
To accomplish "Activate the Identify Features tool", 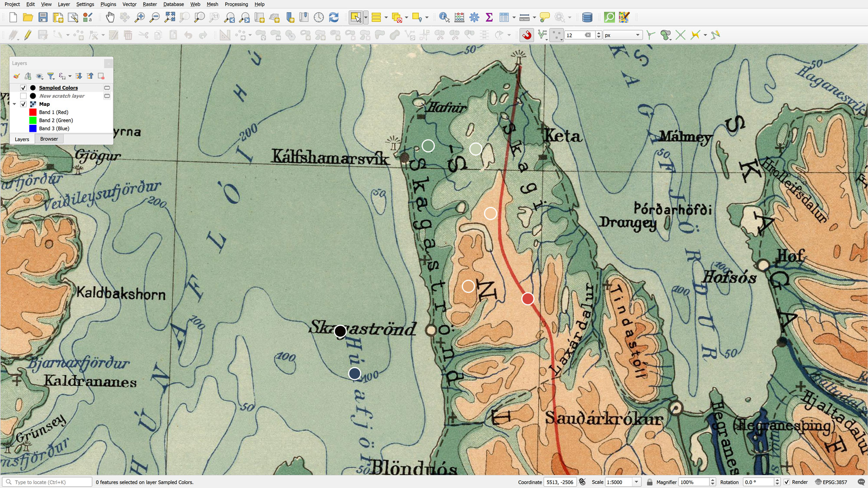I will click(x=444, y=17).
